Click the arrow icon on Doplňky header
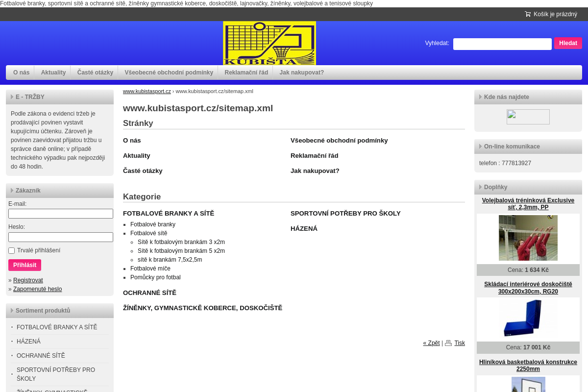 [x=481, y=187]
